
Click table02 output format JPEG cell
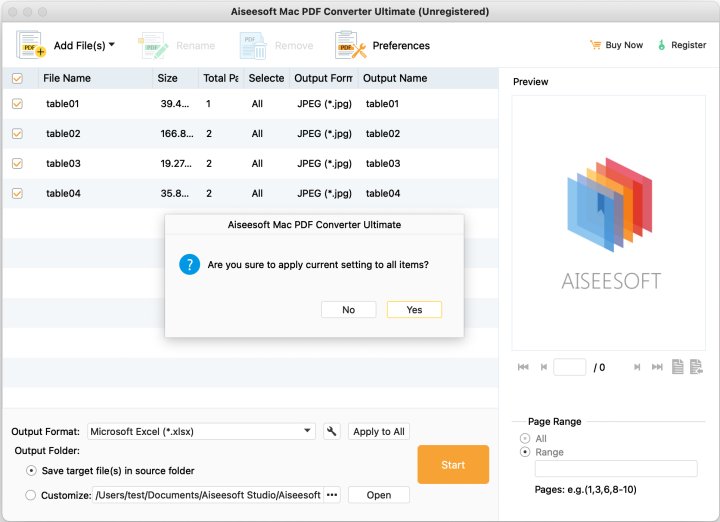324,134
